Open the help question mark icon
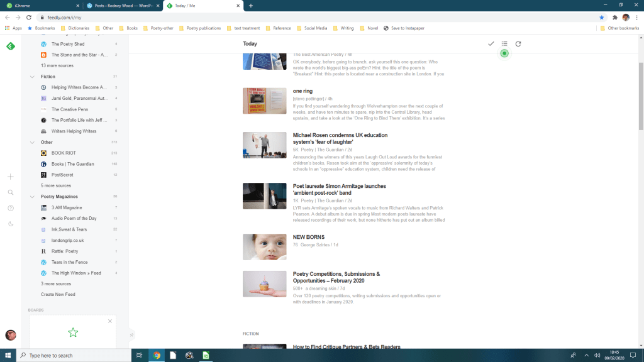Screen dimensions: 644x362 tap(11, 208)
